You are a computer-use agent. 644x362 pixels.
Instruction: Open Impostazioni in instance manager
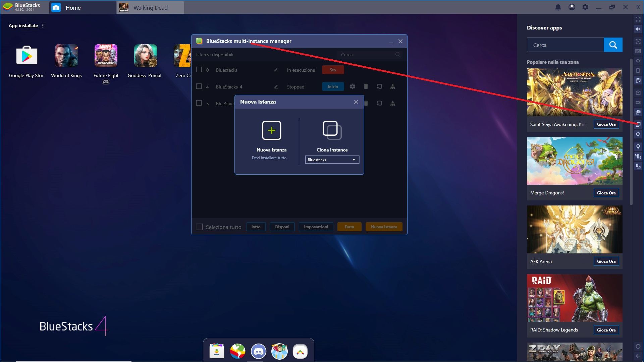click(x=316, y=227)
